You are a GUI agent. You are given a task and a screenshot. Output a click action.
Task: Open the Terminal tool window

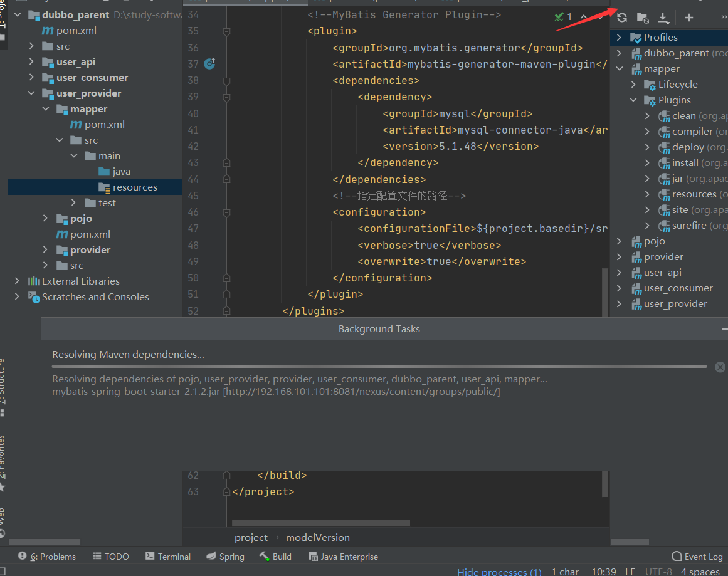168,557
